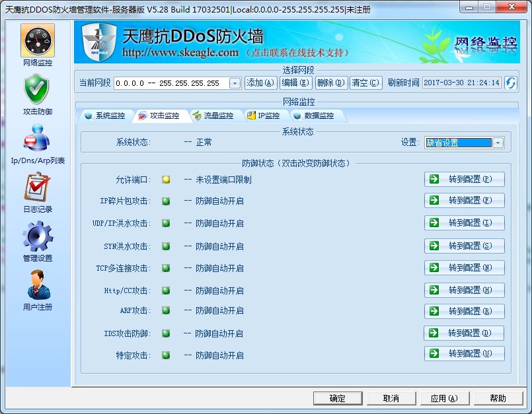Click green arrow icon on 转到配置 (F)

434,200
